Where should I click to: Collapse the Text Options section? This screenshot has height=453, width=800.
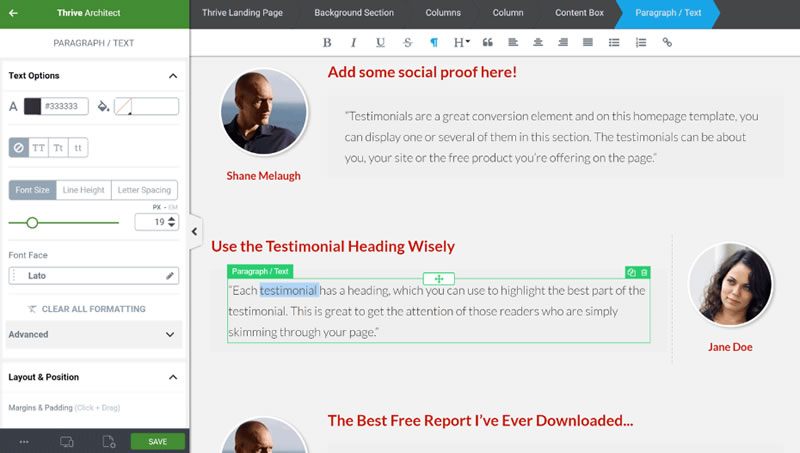[x=173, y=76]
